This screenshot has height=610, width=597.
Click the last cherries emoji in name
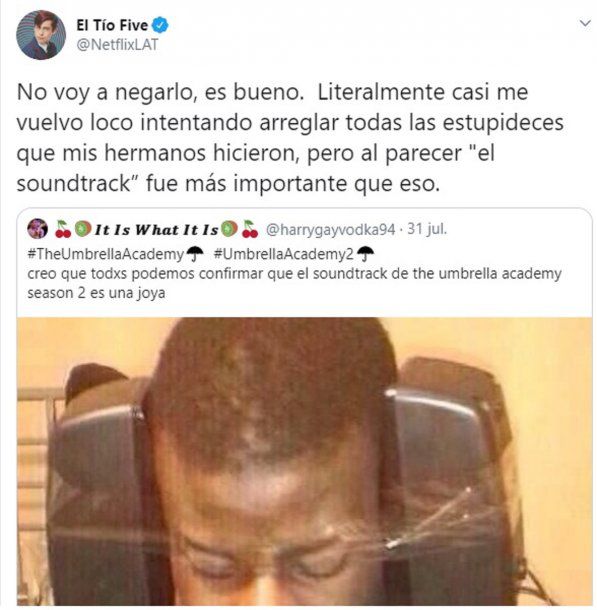[x=250, y=229]
